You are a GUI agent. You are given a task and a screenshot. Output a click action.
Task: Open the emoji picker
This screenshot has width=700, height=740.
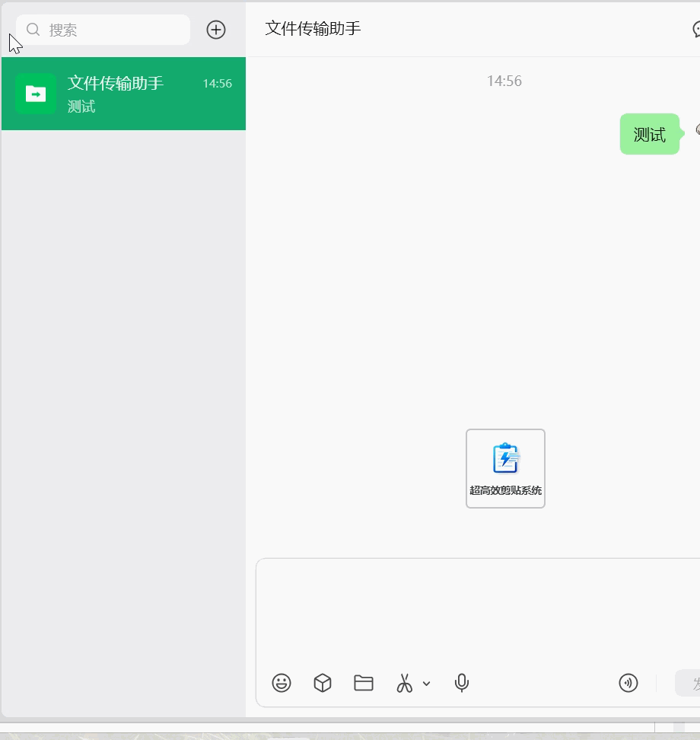tap(282, 683)
